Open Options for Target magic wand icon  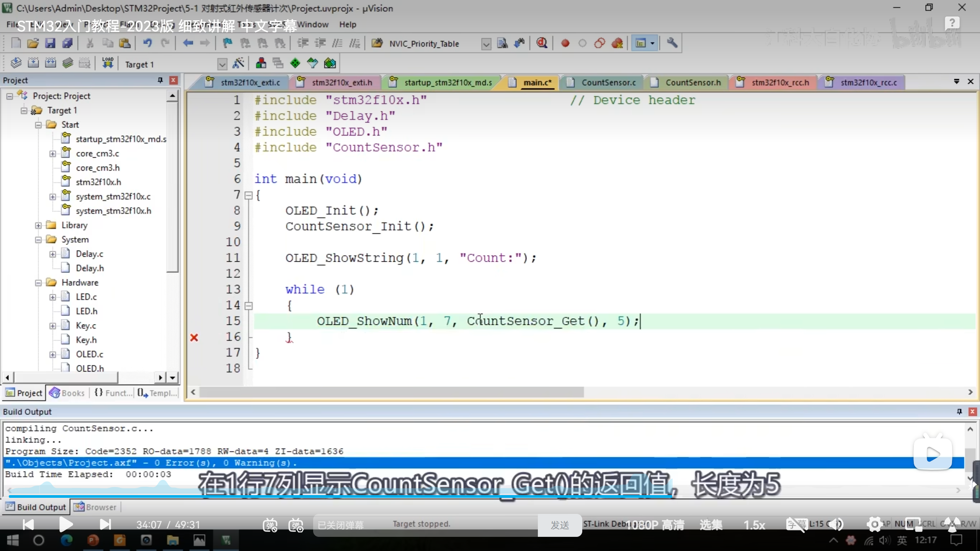(x=238, y=63)
